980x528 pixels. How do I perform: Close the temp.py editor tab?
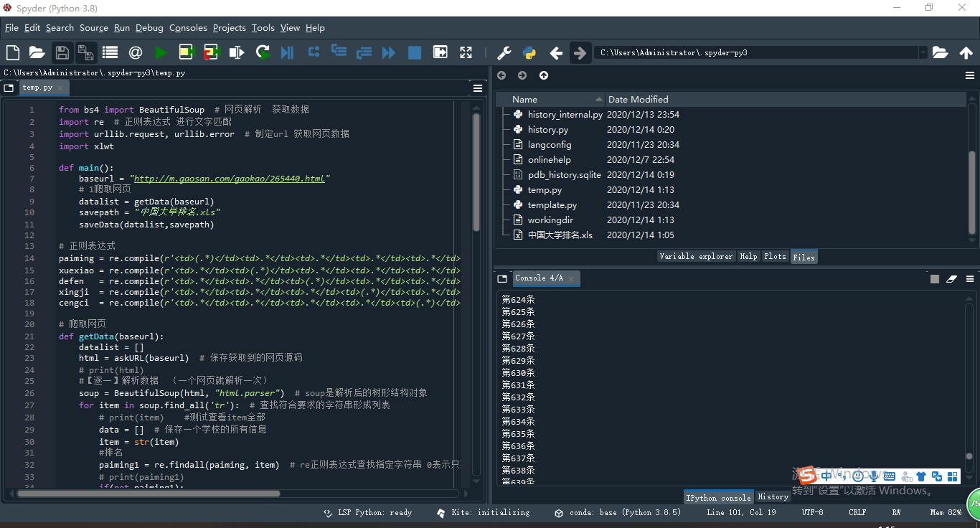click(x=61, y=88)
